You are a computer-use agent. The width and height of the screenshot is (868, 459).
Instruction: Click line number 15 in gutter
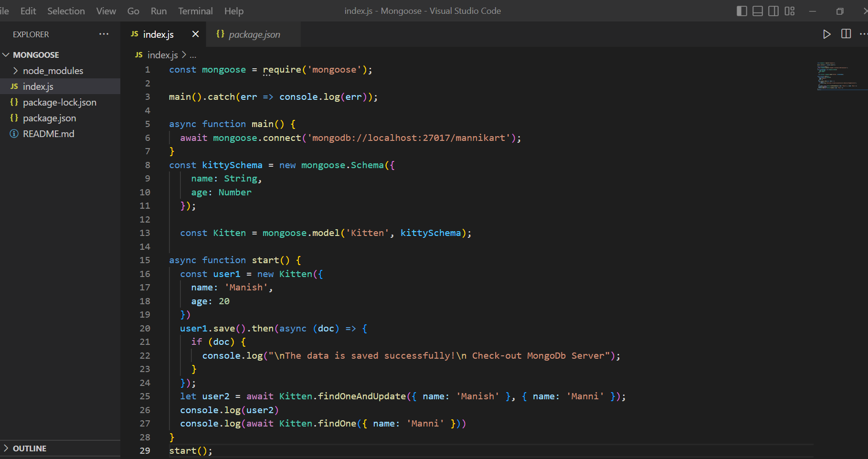[145, 260]
